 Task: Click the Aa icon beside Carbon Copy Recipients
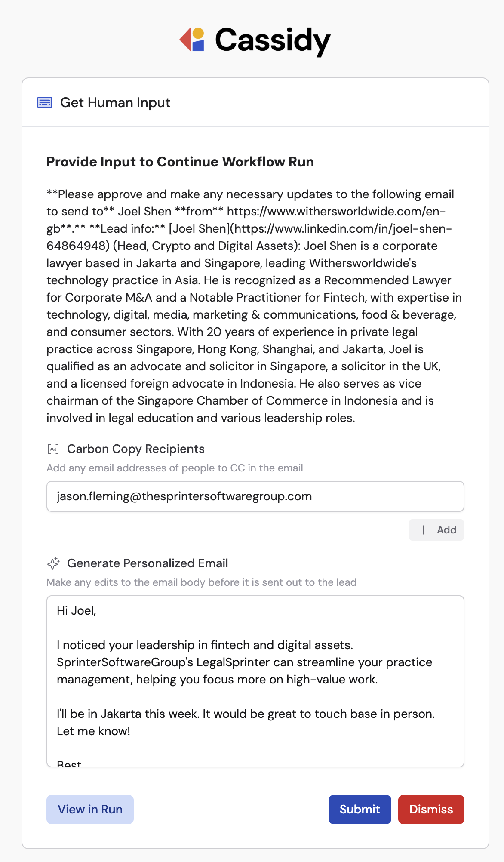pos(53,449)
